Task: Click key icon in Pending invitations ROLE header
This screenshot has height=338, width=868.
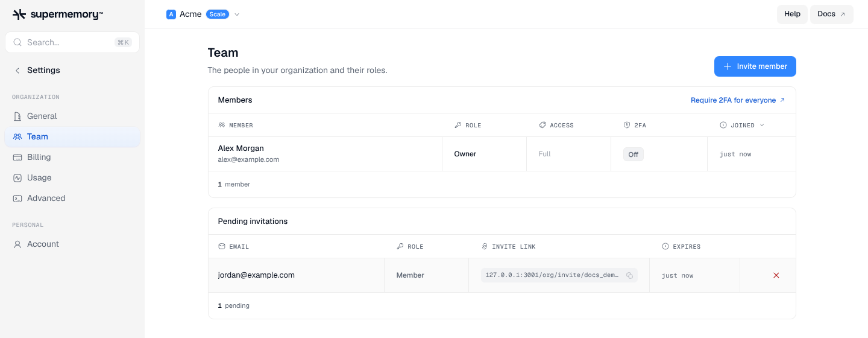Action: point(400,246)
